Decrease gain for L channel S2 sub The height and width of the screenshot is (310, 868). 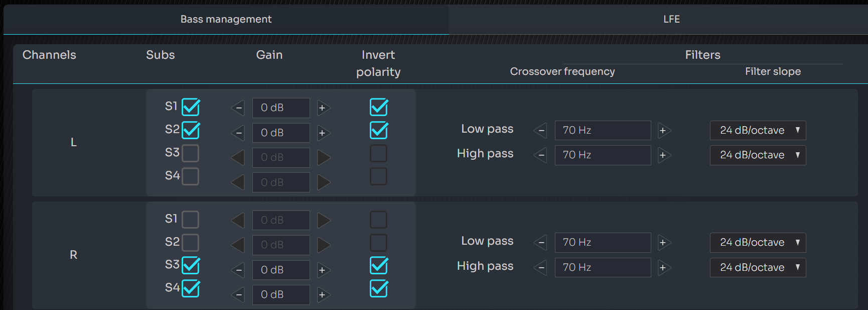pos(238,133)
